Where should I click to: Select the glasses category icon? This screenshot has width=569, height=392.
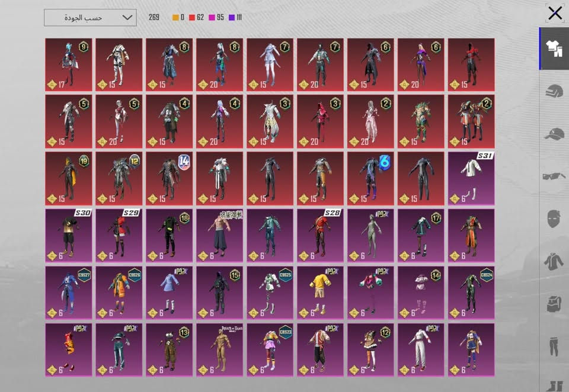554,176
